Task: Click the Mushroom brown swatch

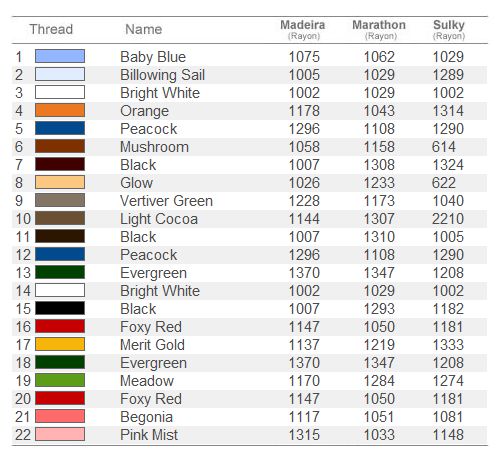Action: coord(60,146)
